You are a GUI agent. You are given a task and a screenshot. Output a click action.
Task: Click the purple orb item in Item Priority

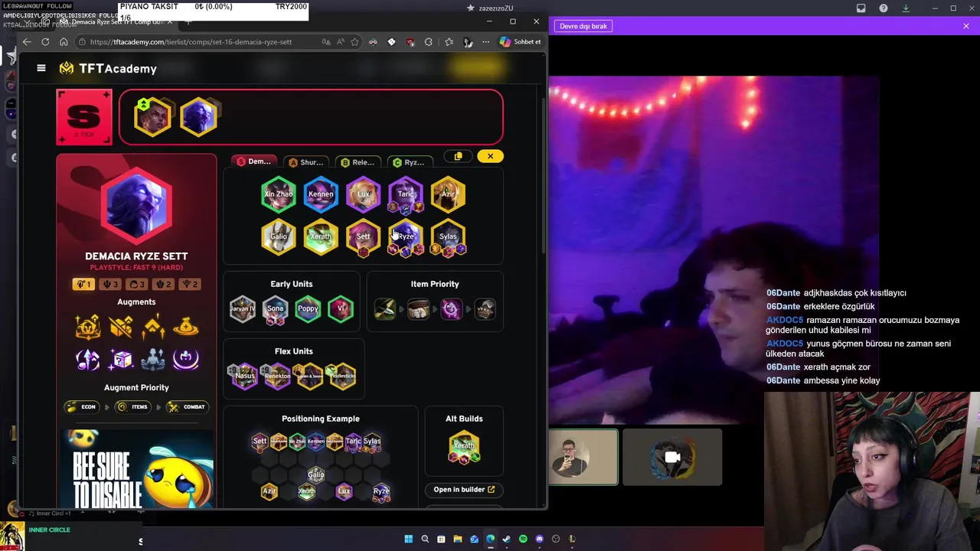tap(451, 309)
